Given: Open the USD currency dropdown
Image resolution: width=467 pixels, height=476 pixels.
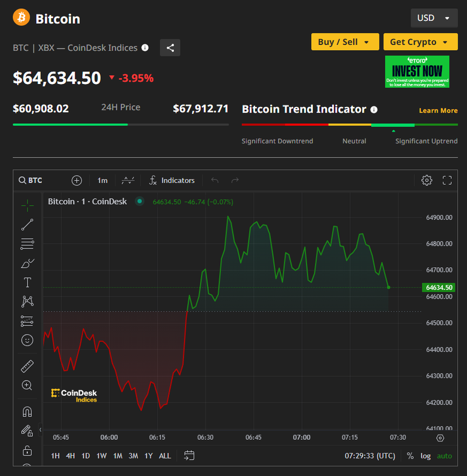Looking at the screenshot, I should (x=434, y=18).
